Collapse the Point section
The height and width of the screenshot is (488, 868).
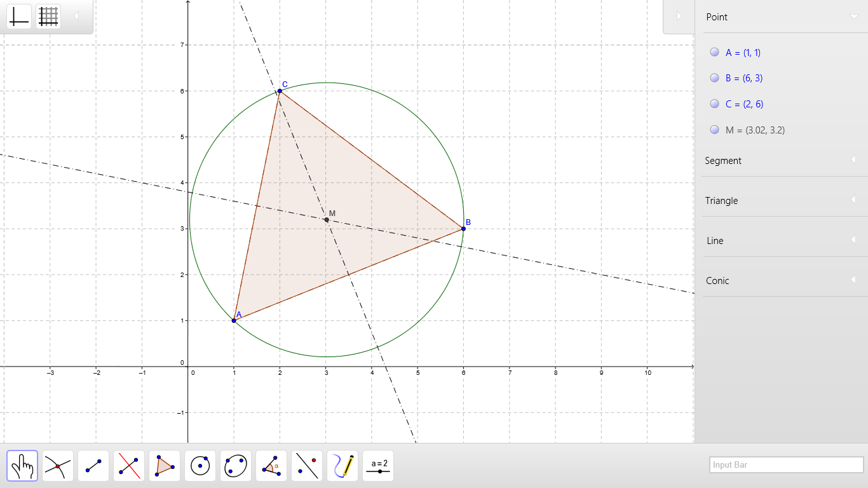tap(853, 17)
